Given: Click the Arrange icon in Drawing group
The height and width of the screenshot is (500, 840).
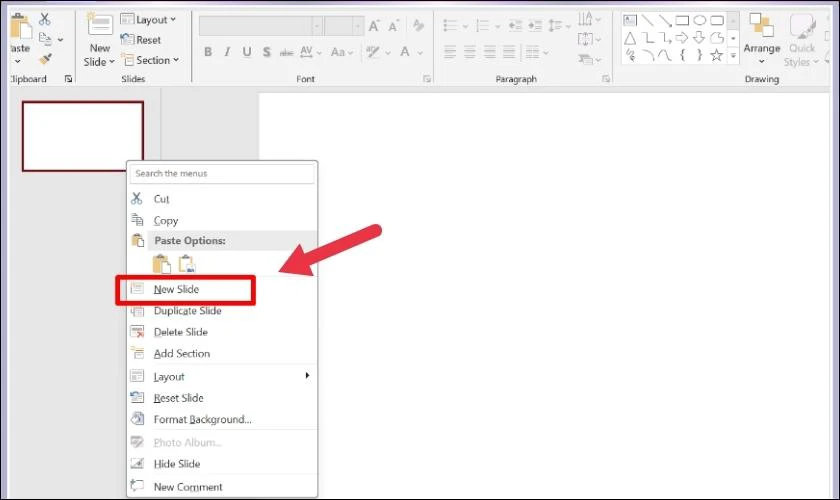Looking at the screenshot, I should pyautogui.click(x=761, y=25).
